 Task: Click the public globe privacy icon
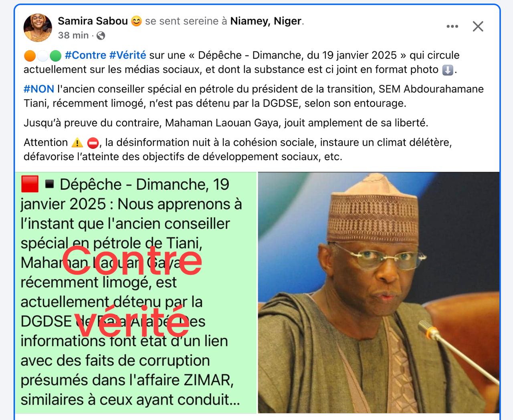click(101, 36)
